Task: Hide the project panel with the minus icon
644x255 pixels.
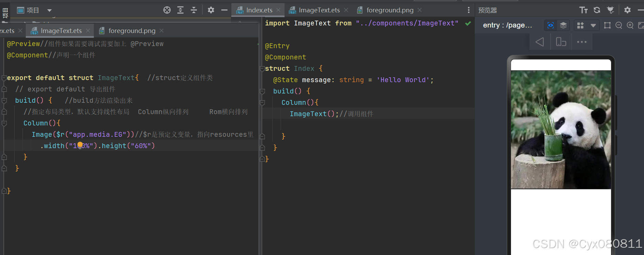Action: [224, 10]
